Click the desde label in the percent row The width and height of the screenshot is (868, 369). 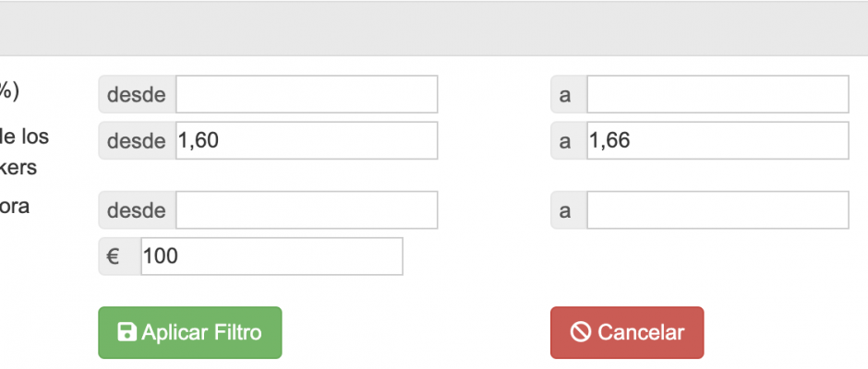(x=138, y=94)
